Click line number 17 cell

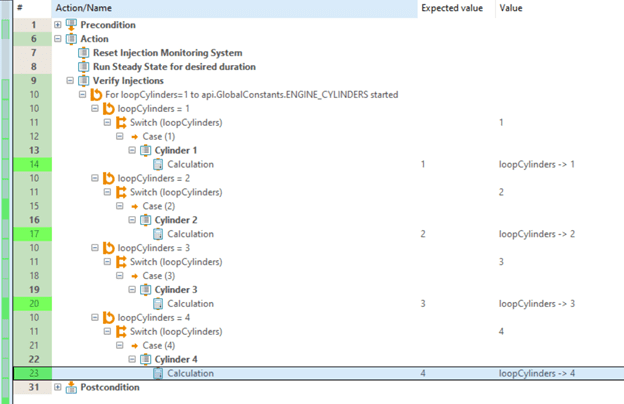[x=33, y=234]
